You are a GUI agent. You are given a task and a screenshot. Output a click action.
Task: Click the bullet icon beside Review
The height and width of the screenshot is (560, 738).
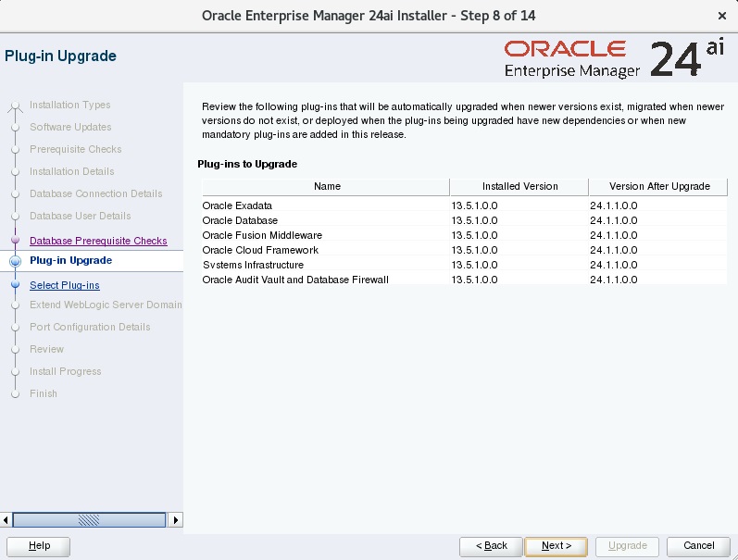pyautogui.click(x=15, y=349)
